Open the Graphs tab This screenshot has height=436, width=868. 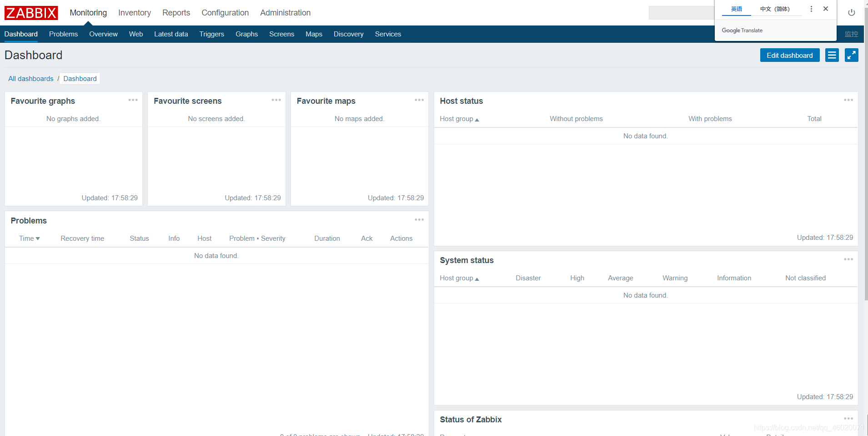[246, 34]
